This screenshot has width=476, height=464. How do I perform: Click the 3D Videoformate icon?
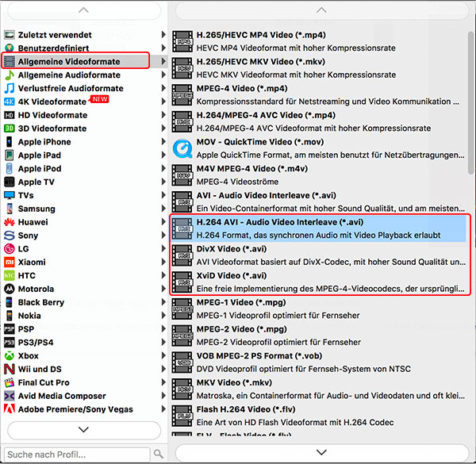pyautogui.click(x=10, y=128)
